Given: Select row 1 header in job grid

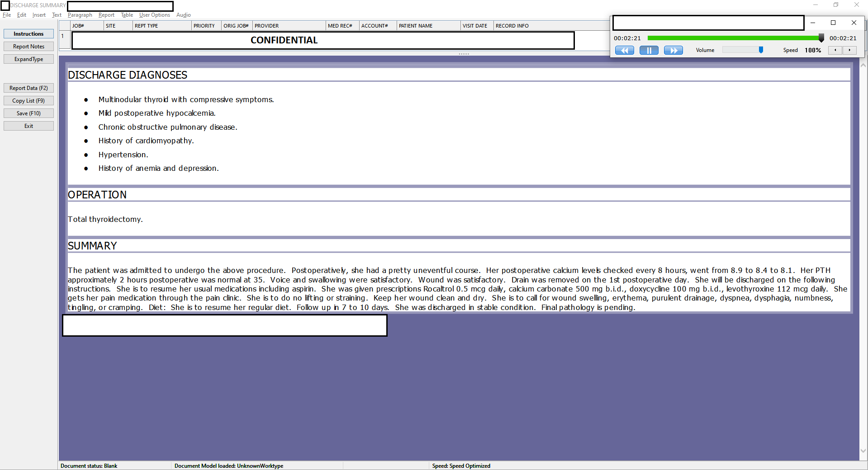Looking at the screenshot, I should point(65,39).
